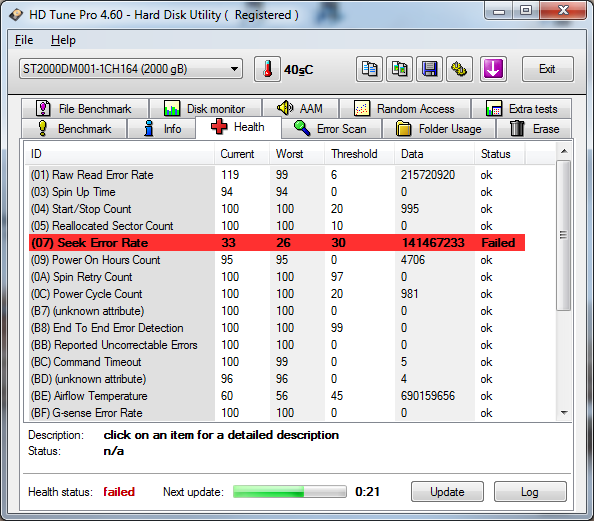Click the purple minimize to tray arrow icon
Screen dimensions: 594x521
[x=493, y=69]
